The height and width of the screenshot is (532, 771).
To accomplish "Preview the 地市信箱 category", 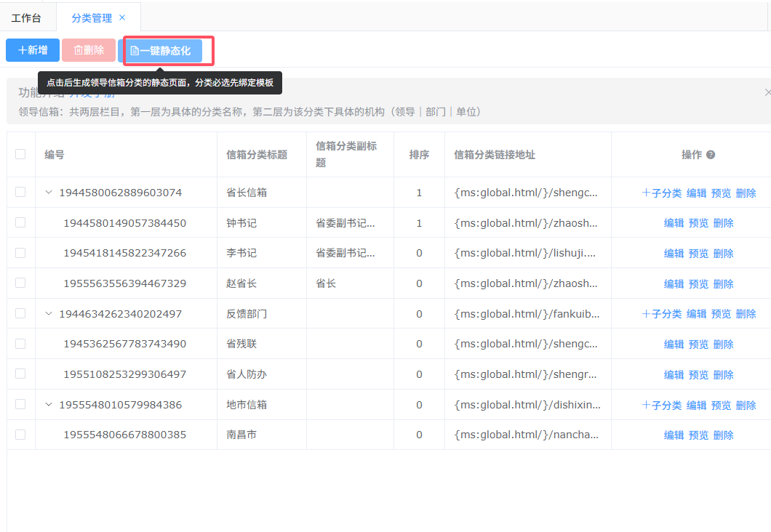I will (x=721, y=406).
